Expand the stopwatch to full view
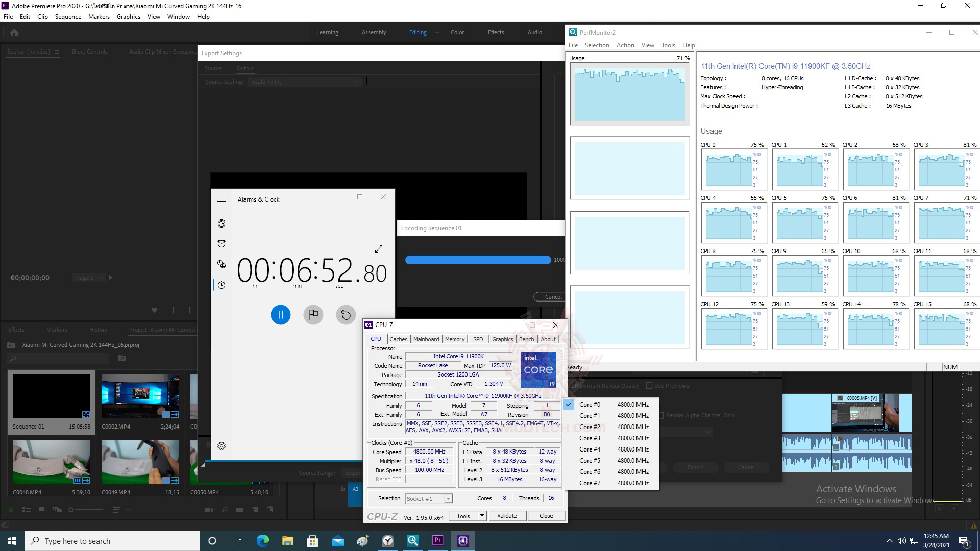 (x=378, y=249)
